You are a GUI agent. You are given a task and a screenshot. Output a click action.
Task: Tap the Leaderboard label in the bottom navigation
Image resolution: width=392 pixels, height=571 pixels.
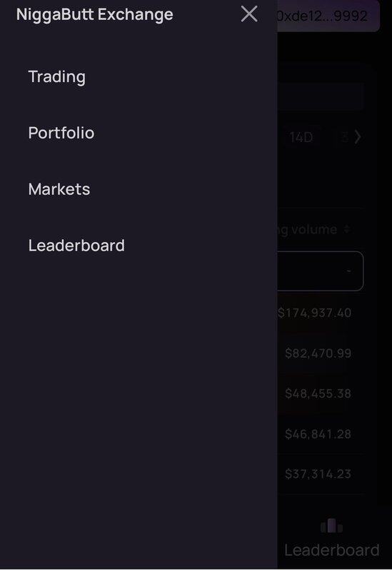pyautogui.click(x=332, y=550)
